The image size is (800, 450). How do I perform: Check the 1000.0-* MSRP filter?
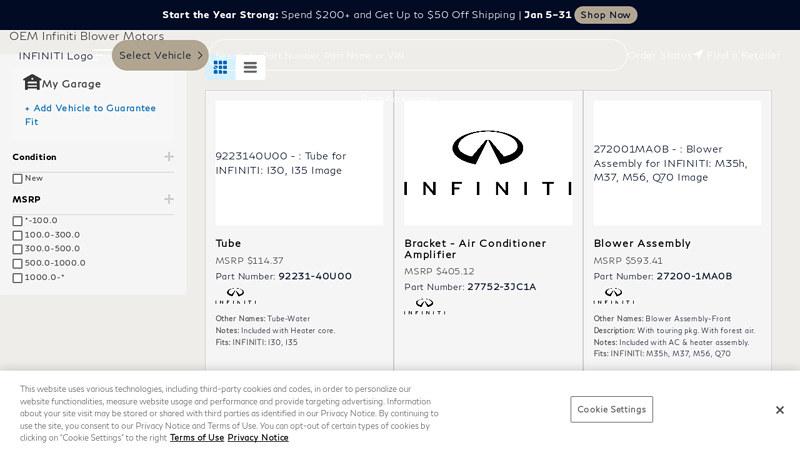click(17, 278)
